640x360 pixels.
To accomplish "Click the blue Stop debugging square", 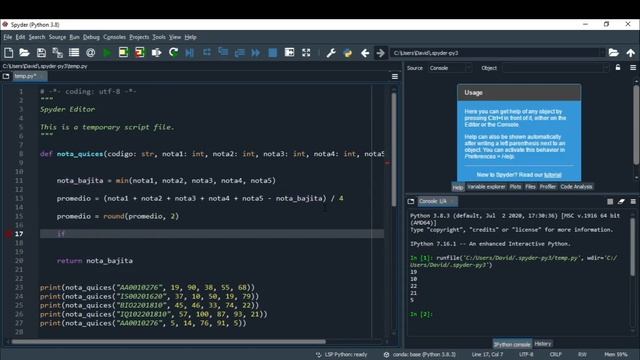I will click(x=273, y=53).
